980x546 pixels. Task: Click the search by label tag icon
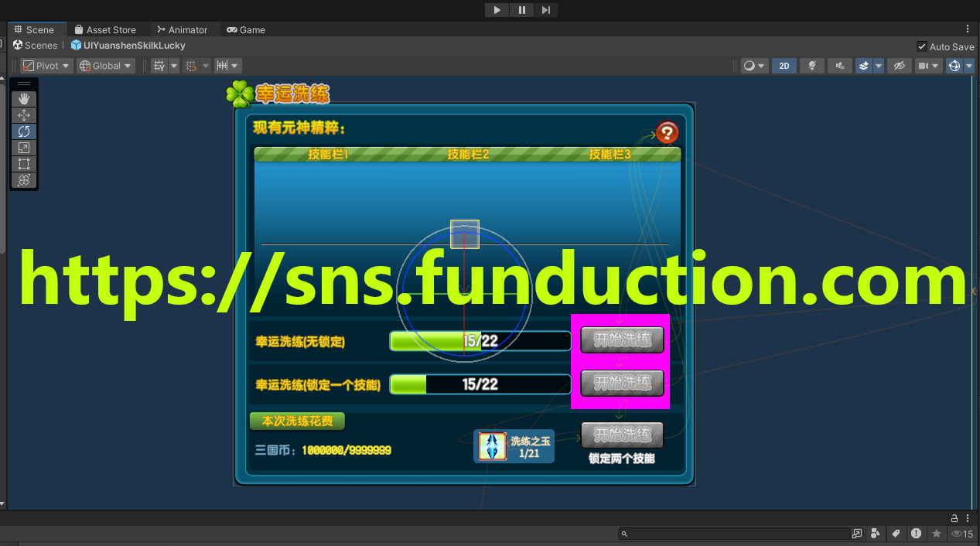pos(896,534)
